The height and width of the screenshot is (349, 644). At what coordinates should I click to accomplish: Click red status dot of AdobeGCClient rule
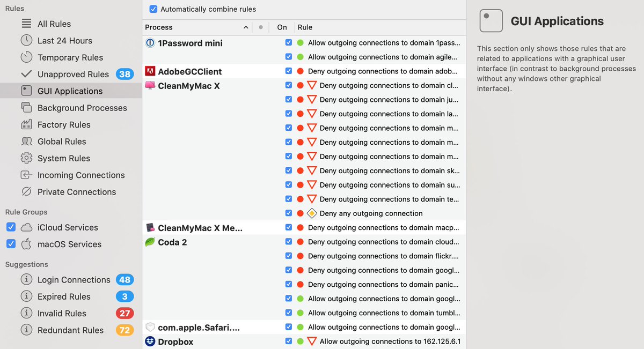(301, 71)
